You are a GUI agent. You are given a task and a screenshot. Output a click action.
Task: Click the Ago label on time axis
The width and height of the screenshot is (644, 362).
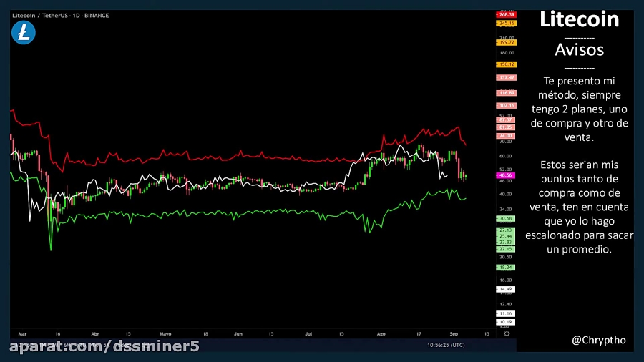pyautogui.click(x=381, y=334)
